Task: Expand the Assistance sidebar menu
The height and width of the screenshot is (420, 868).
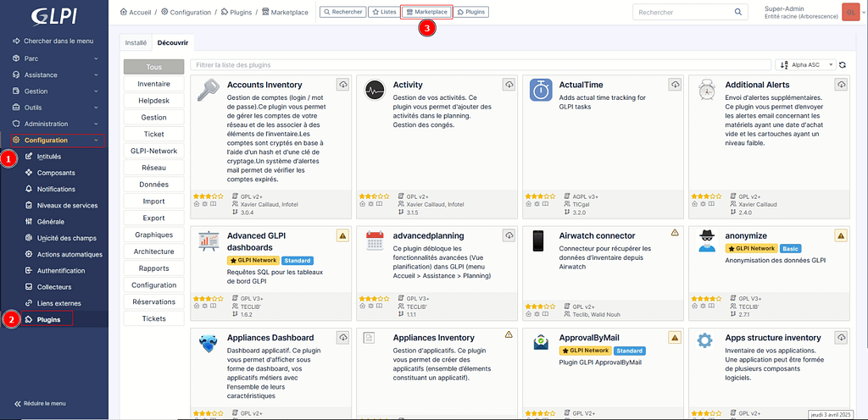Action: [54, 75]
